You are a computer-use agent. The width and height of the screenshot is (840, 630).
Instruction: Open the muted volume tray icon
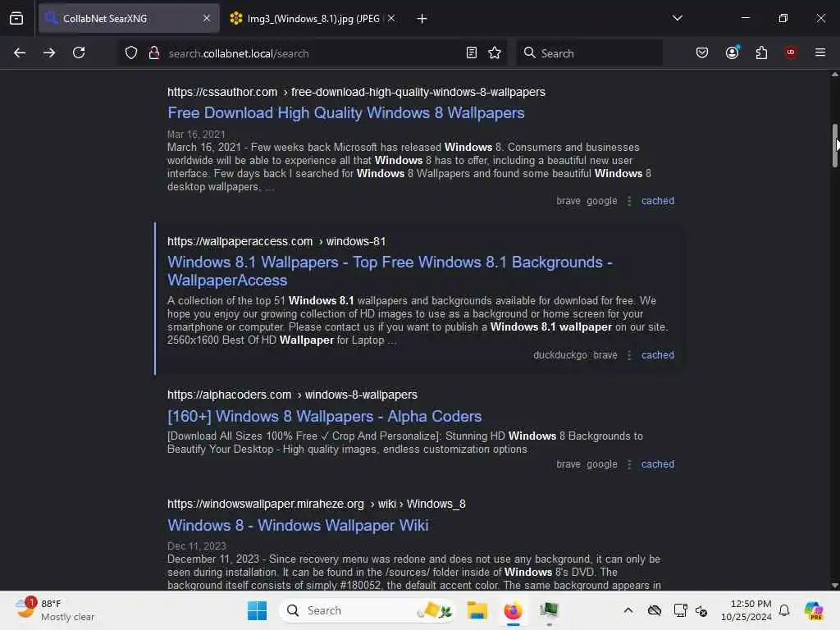[701, 610]
